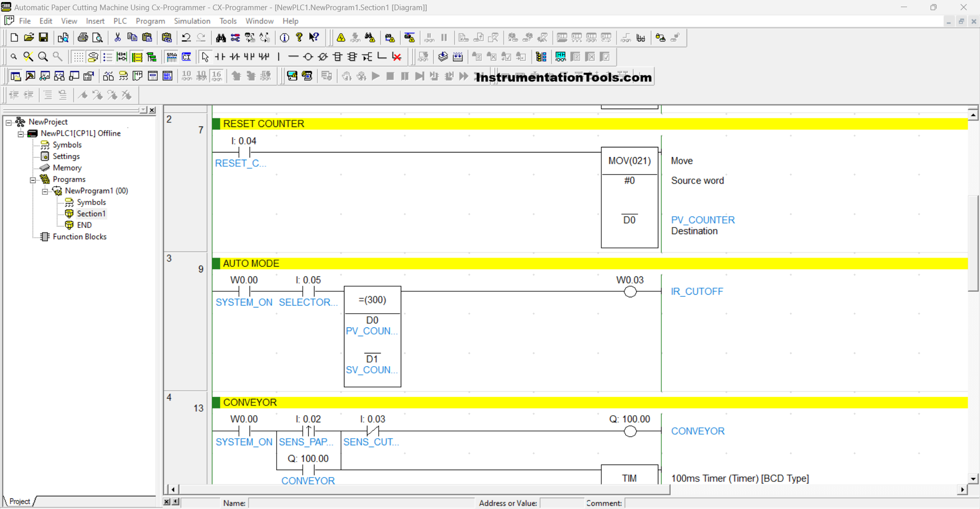
Task: Activate context help with the arrow-question icon
Action: [x=314, y=37]
